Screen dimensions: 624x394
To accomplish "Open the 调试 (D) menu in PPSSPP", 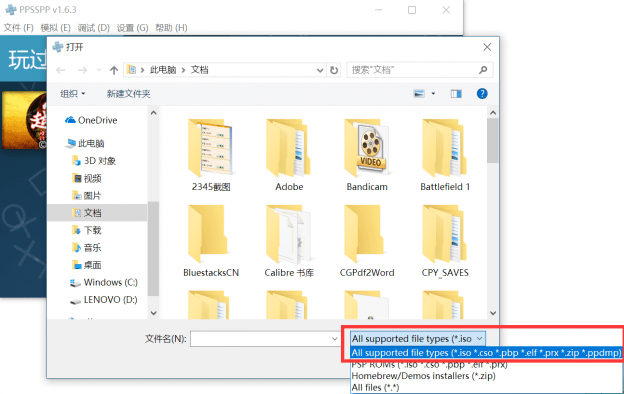I will 94,28.
